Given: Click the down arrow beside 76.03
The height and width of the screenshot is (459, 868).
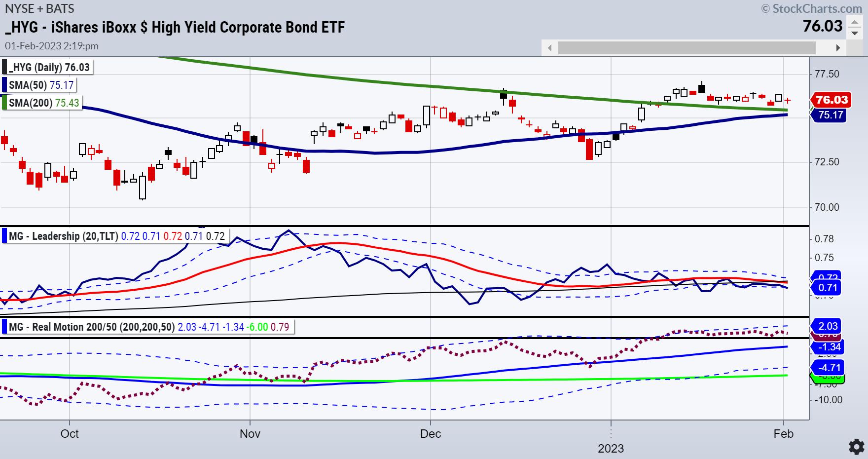Looking at the screenshot, I should pyautogui.click(x=854, y=33).
